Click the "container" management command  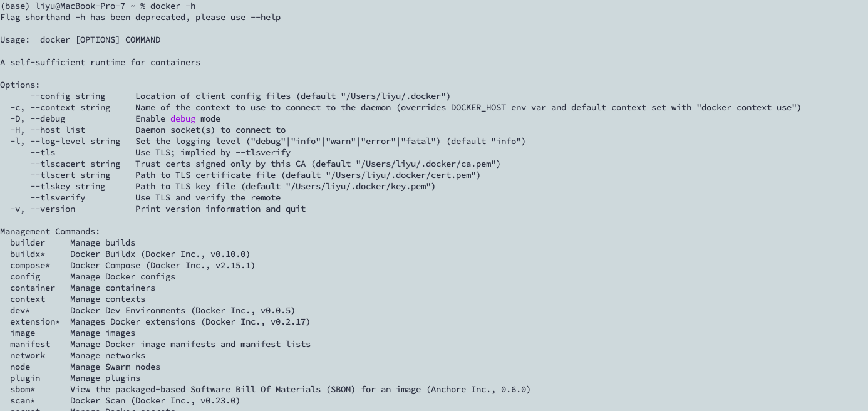point(33,288)
